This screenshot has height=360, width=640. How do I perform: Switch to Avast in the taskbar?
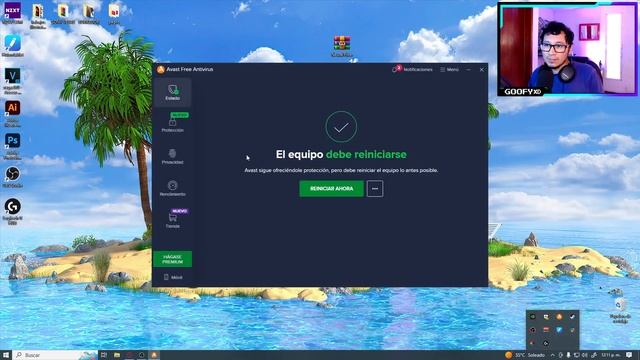[x=154, y=355]
